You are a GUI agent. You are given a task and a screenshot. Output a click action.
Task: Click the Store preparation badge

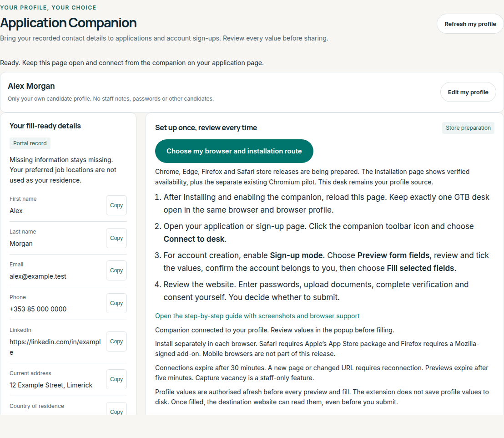point(468,128)
